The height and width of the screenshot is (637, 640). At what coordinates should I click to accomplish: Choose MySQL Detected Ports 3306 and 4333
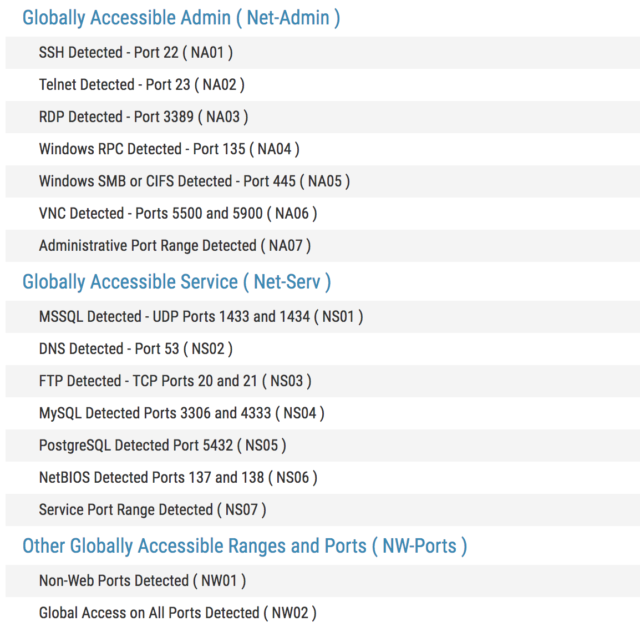(181, 413)
